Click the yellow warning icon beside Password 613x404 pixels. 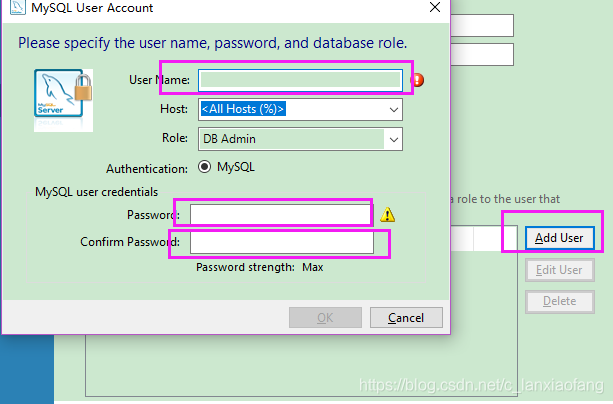pyautogui.click(x=388, y=214)
